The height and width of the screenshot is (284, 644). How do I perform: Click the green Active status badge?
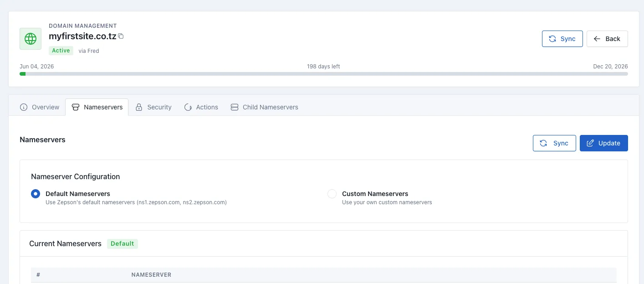point(61,51)
